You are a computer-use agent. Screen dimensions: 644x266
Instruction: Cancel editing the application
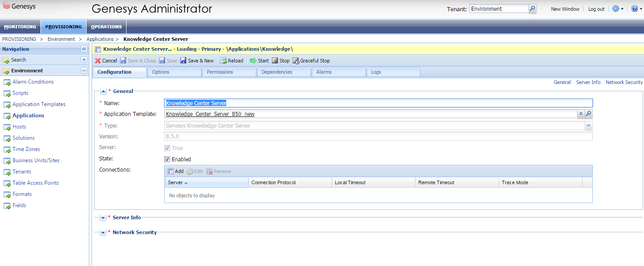[106, 61]
